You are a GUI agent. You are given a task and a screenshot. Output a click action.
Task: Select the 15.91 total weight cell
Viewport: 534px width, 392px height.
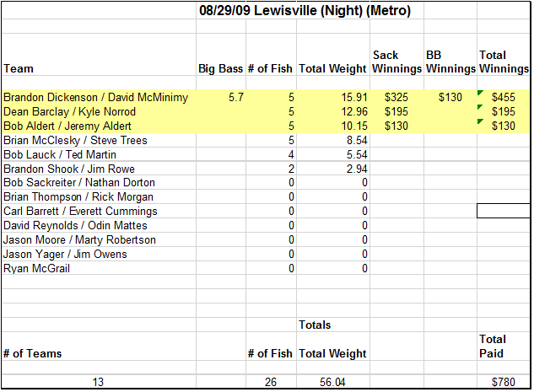pos(333,97)
